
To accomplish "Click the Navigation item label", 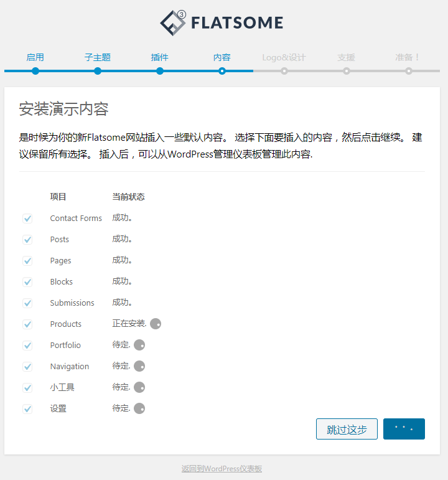I will [70, 367].
